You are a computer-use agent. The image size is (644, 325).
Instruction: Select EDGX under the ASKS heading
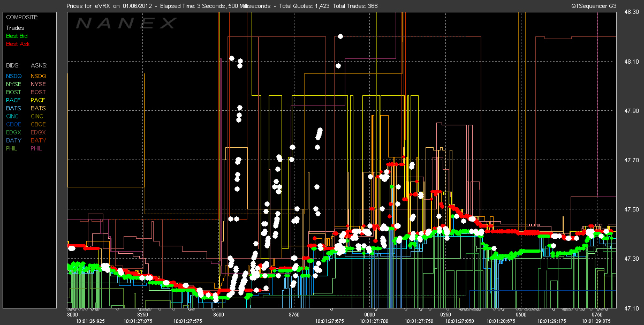[x=38, y=132]
